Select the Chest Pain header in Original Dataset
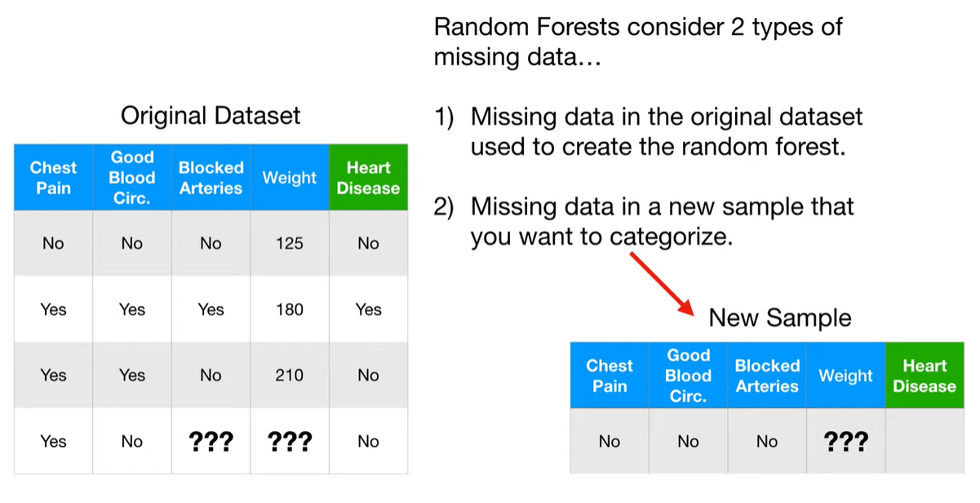The height and width of the screenshot is (503, 980). pyautogui.click(x=53, y=177)
